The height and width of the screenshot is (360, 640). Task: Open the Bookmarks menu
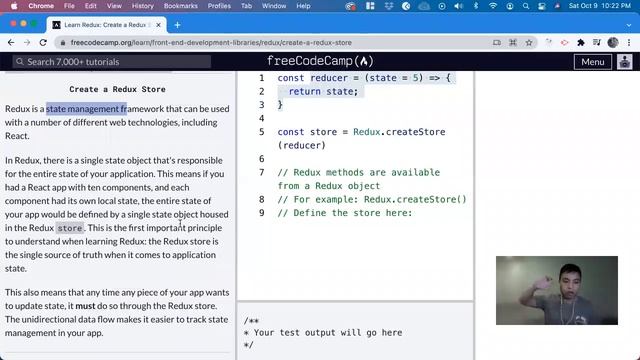[x=181, y=6]
